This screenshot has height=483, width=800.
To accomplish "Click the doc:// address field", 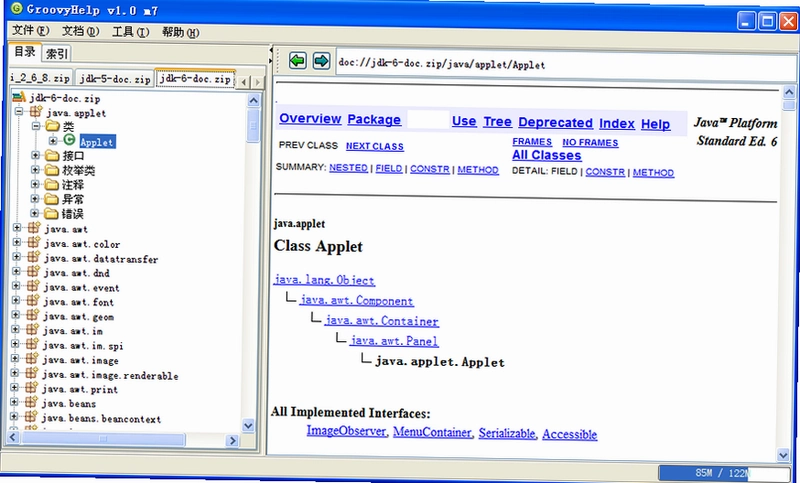I will pos(564,65).
